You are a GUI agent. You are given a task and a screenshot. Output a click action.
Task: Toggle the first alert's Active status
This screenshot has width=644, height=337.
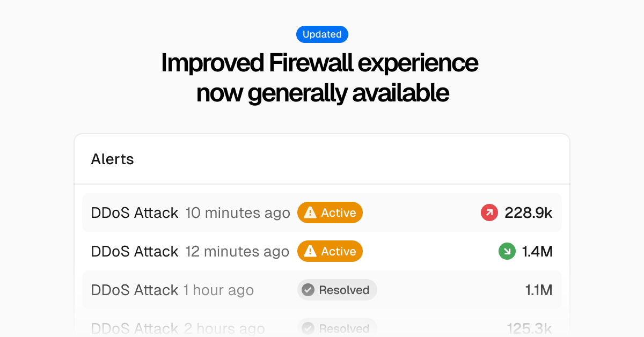click(330, 213)
